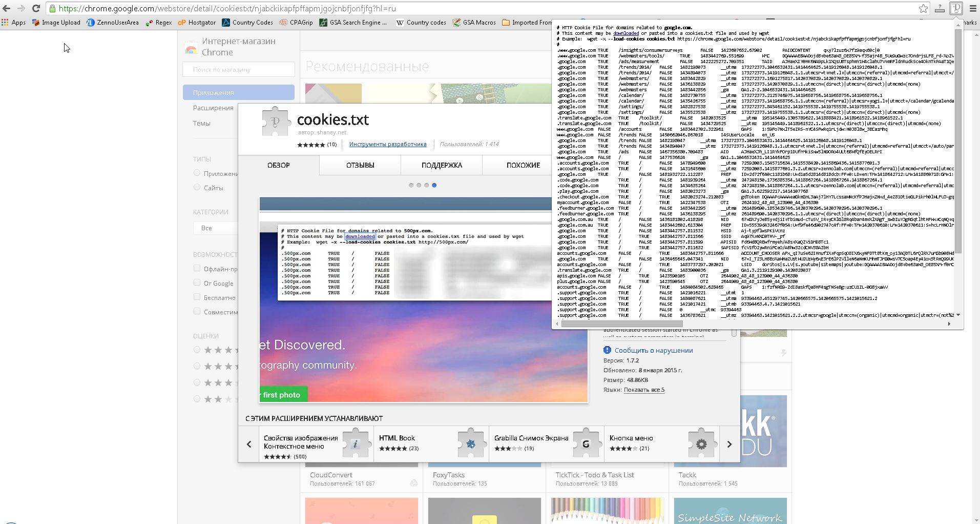Select Приложения in the store sidebar

(239, 92)
